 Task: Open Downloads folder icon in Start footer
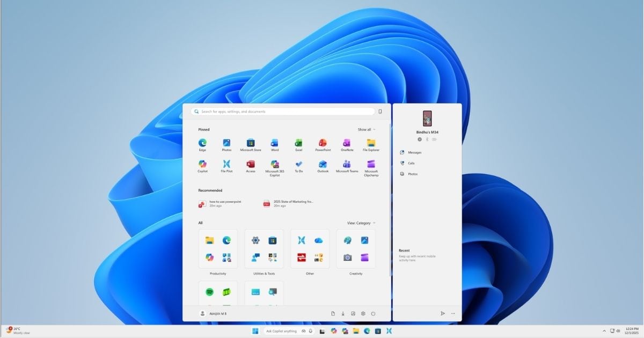(343, 313)
